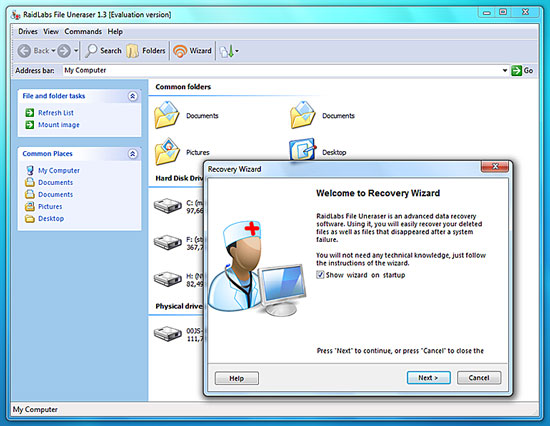Click 'Welcome to Recovery Wizard' heading

378,193
